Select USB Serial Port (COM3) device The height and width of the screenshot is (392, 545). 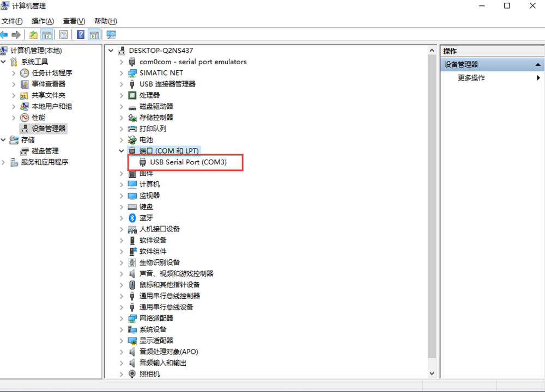pyautogui.click(x=188, y=162)
